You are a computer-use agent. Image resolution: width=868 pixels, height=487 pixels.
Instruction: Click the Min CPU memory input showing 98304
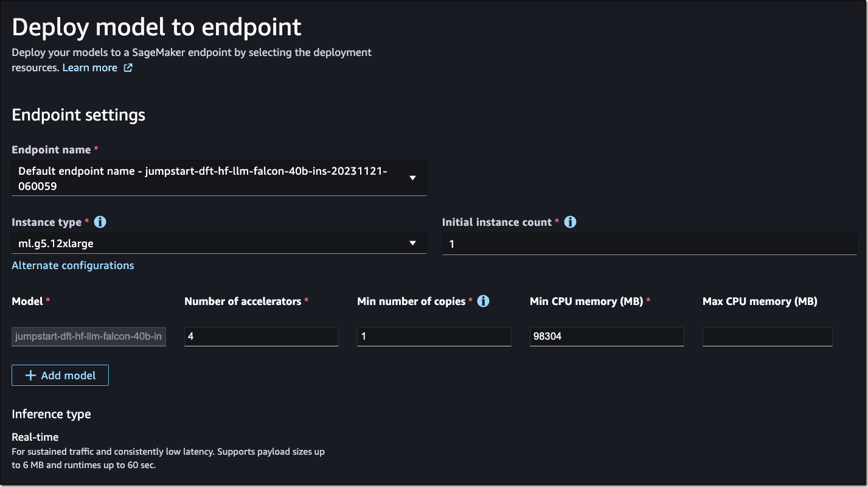[x=606, y=336]
